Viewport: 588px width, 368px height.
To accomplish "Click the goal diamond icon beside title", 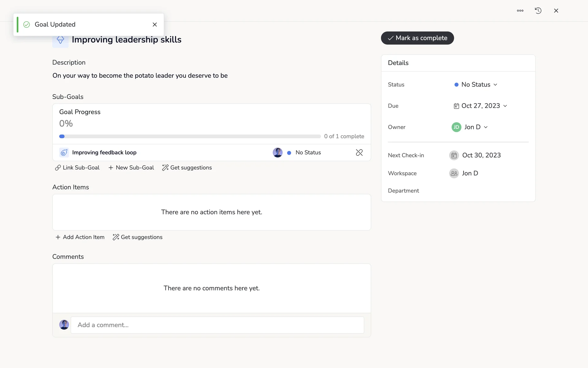I will pyautogui.click(x=60, y=41).
